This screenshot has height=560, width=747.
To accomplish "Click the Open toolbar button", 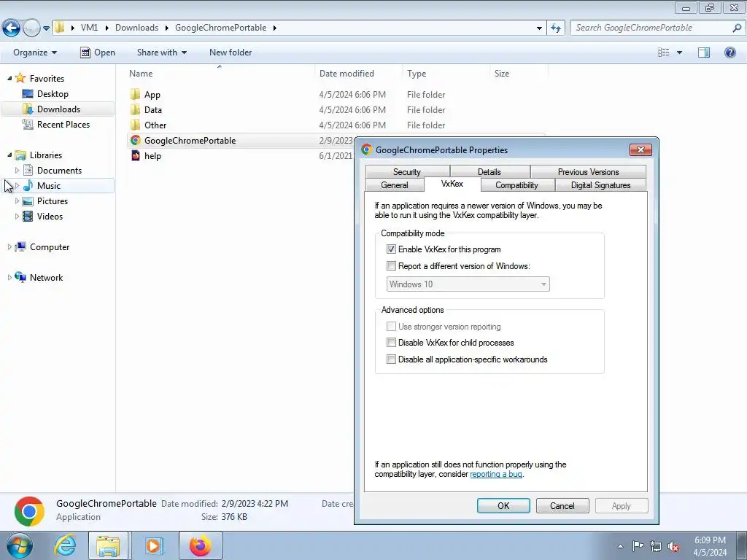I will click(98, 52).
